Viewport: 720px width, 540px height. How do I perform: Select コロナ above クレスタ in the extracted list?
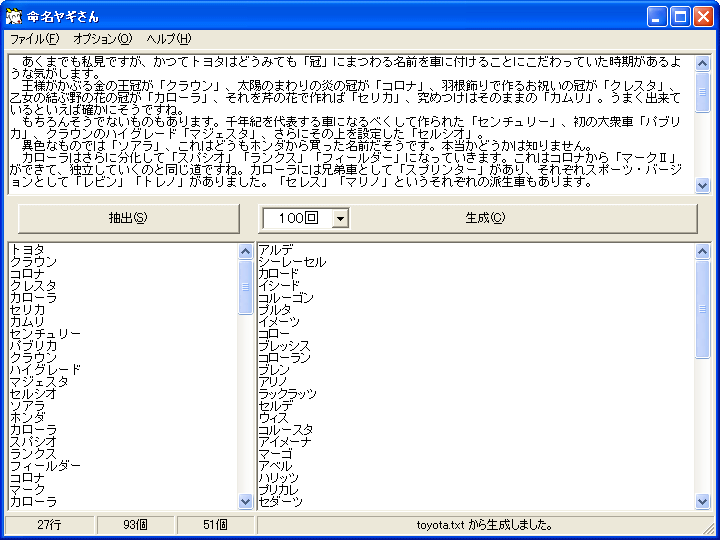tap(28, 274)
